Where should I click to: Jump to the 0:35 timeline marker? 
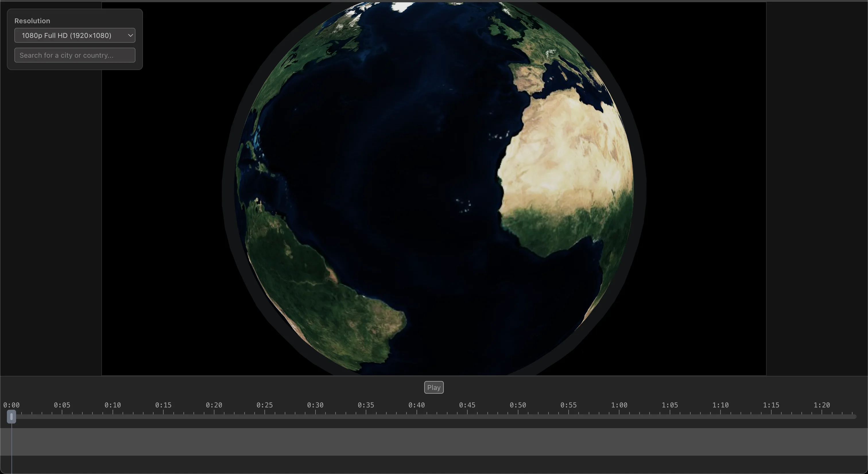366,405
